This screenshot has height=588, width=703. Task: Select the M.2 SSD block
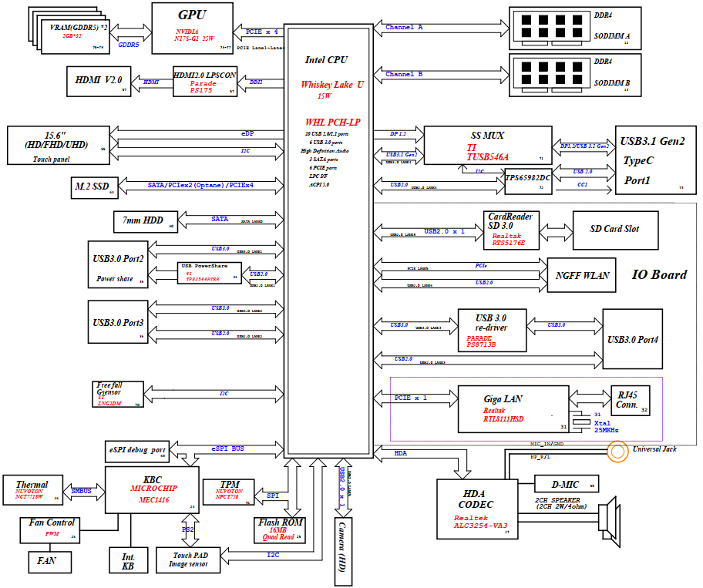[x=95, y=188]
